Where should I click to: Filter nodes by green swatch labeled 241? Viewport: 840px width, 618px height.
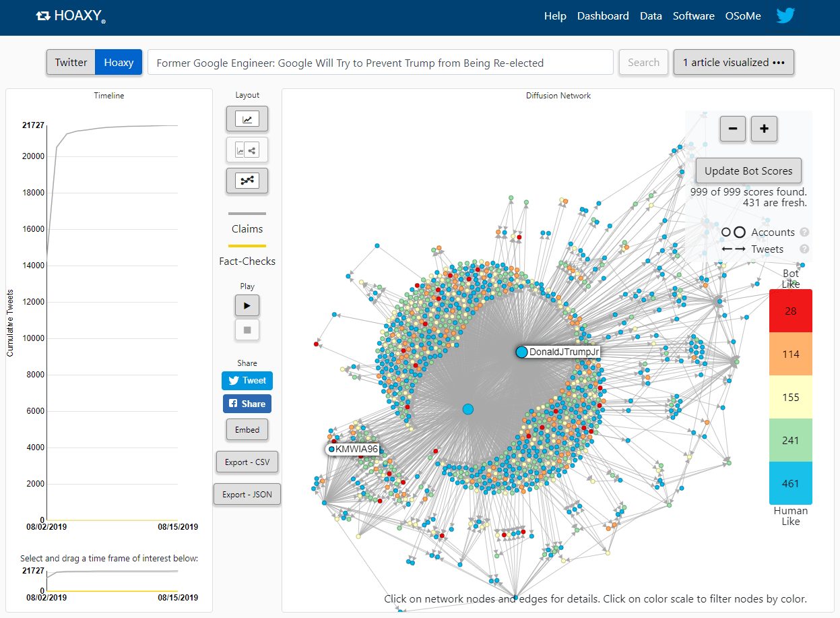click(x=791, y=440)
